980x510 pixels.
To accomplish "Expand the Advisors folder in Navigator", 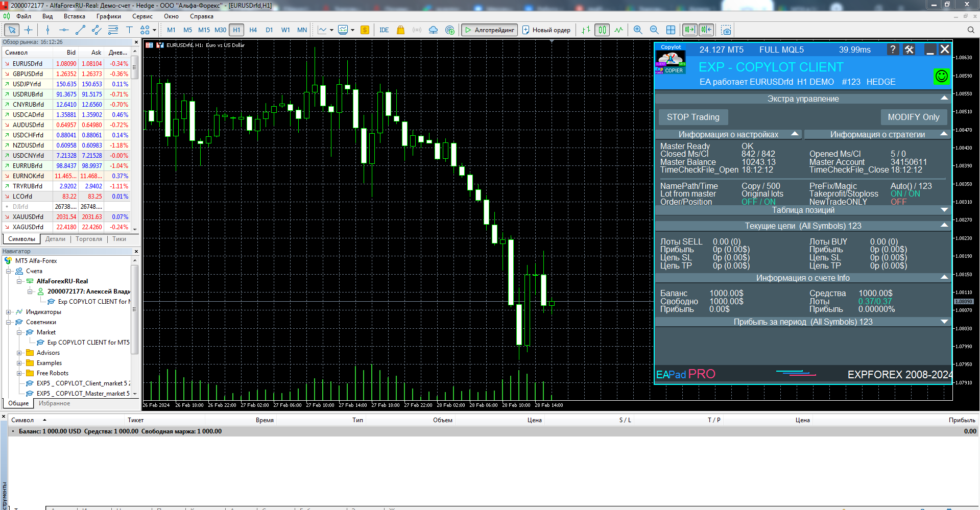I will (19, 353).
